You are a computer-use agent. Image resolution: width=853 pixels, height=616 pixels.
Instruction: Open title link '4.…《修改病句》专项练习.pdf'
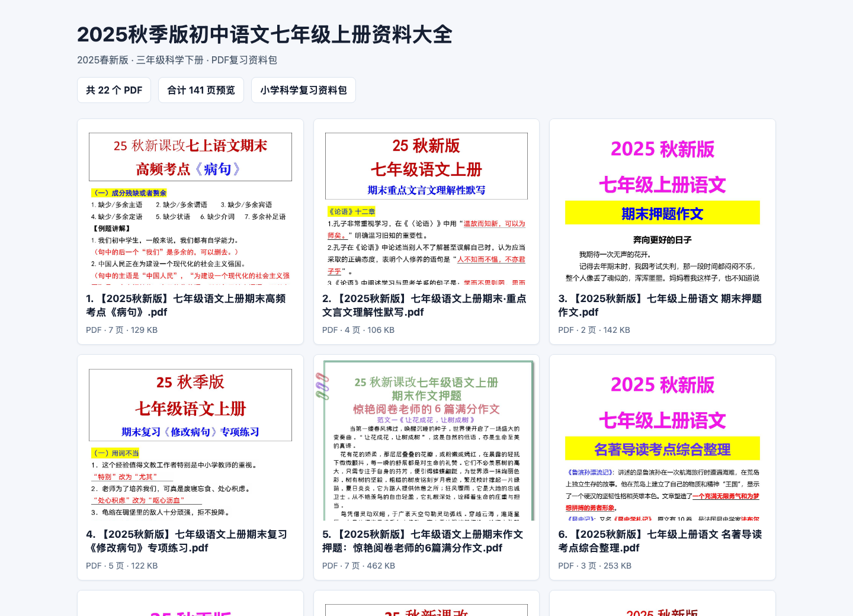pyautogui.click(x=187, y=541)
